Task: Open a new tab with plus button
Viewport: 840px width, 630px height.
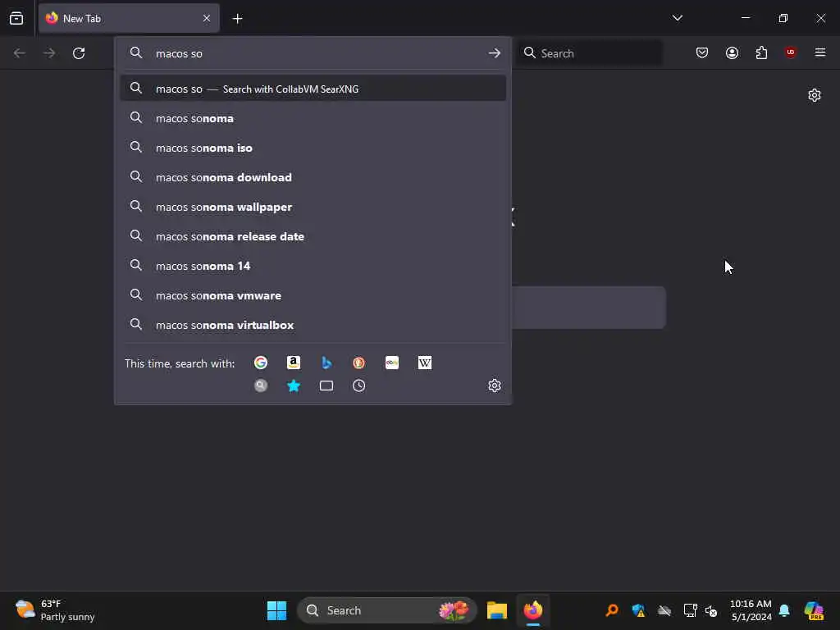Action: pyautogui.click(x=237, y=19)
